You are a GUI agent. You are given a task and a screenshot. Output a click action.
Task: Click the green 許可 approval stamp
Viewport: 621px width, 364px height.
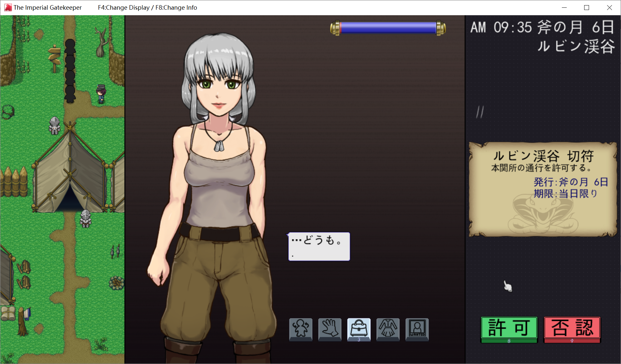point(509,329)
